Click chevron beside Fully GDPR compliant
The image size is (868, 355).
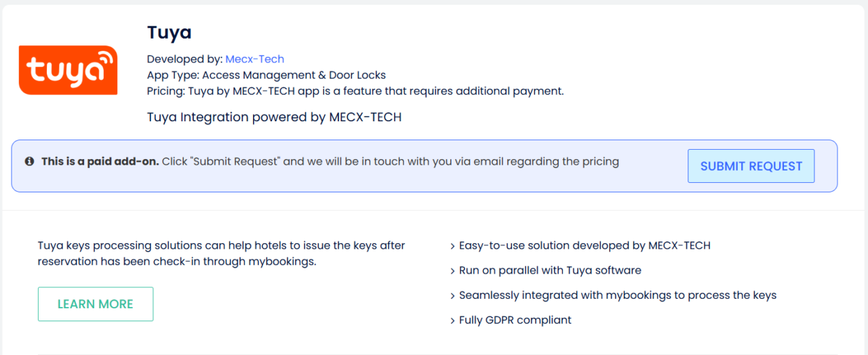(452, 321)
